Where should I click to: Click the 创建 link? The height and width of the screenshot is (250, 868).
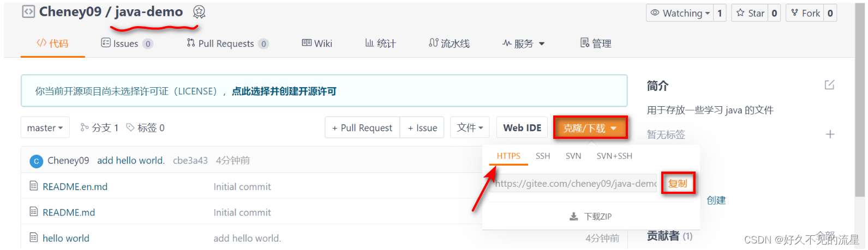pos(716,200)
